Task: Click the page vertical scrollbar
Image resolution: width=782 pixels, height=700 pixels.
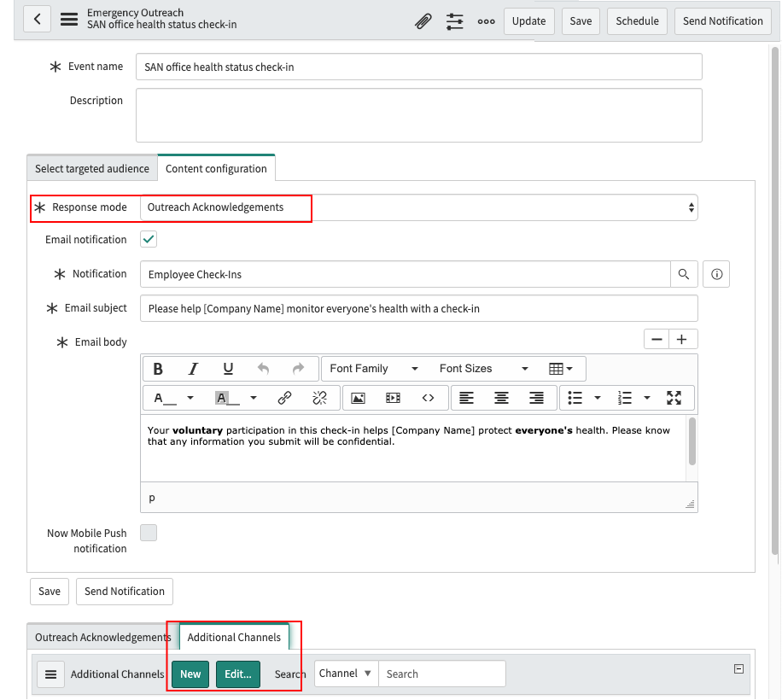Action: click(774, 299)
